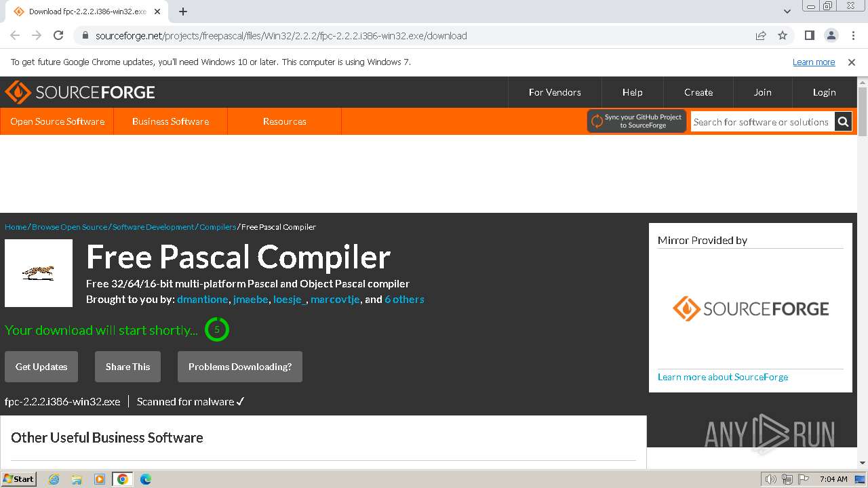This screenshot has height=488, width=868.
Task: Share this page via address bar icon
Action: point(761,36)
